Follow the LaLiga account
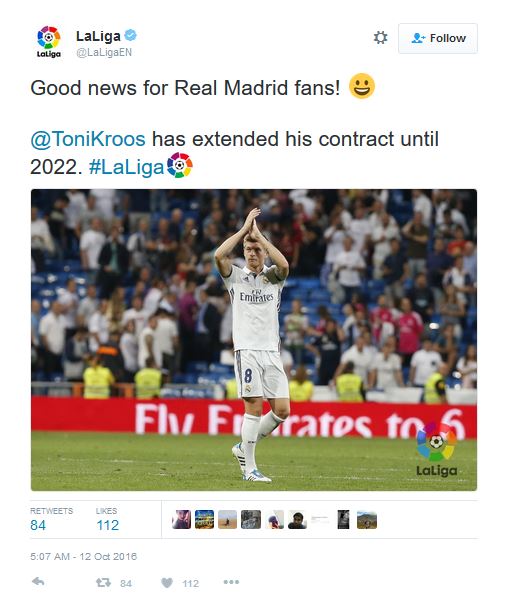Image resolution: width=508 pixels, height=613 pixels. click(x=438, y=38)
